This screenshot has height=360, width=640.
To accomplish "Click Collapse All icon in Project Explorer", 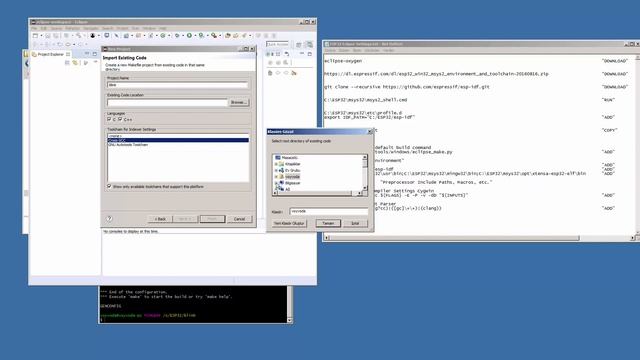I will pos(67,63).
